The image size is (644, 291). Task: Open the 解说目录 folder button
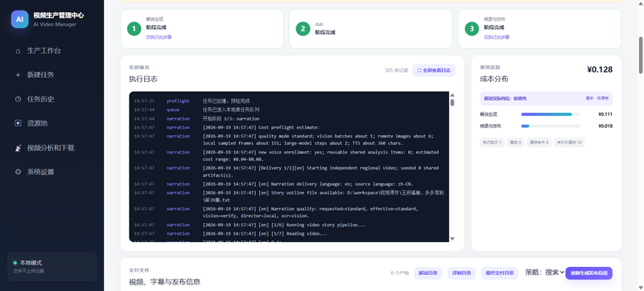428,273
